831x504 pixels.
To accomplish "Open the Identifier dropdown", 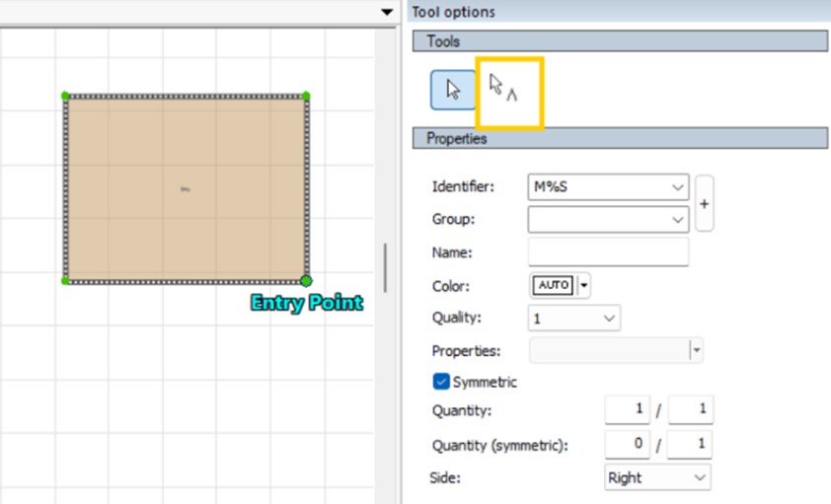I will (677, 186).
